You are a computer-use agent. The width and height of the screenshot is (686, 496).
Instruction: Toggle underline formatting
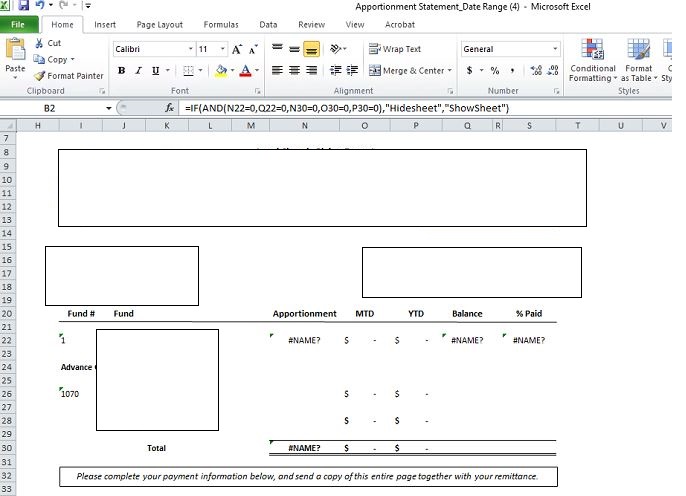(x=155, y=70)
